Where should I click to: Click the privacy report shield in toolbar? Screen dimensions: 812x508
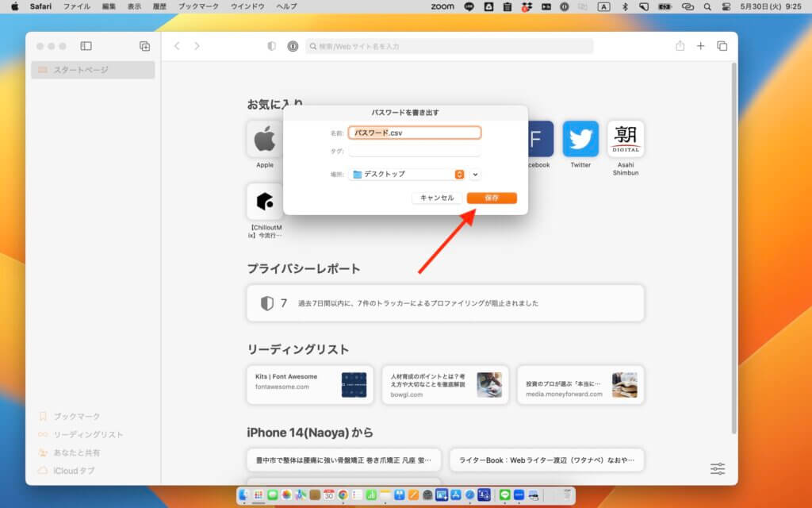[271, 46]
